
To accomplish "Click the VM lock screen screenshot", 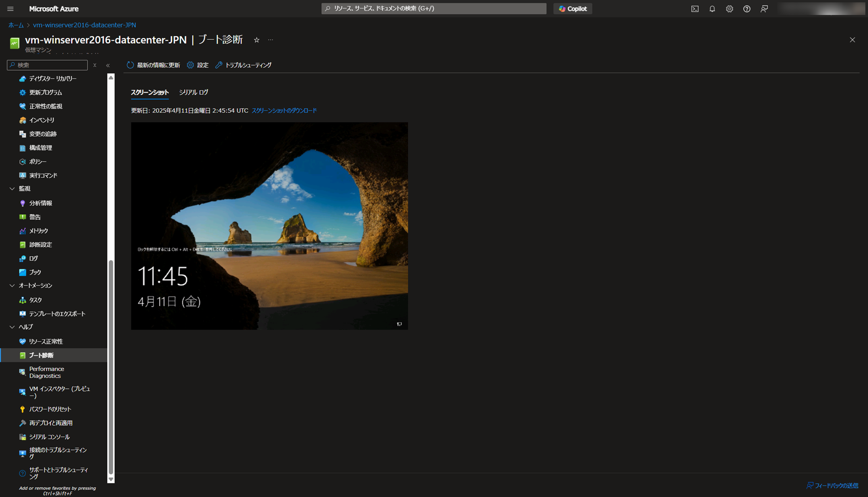I will (269, 226).
